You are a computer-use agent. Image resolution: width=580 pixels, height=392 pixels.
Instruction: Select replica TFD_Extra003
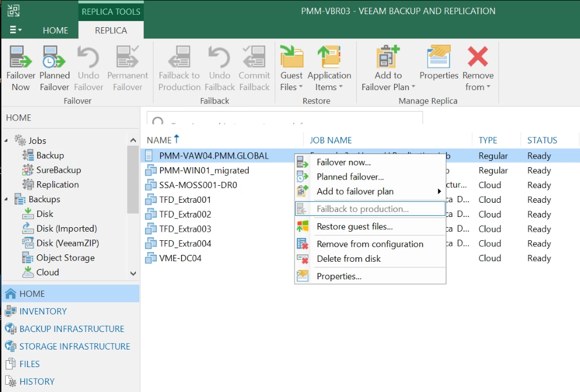pos(185,229)
